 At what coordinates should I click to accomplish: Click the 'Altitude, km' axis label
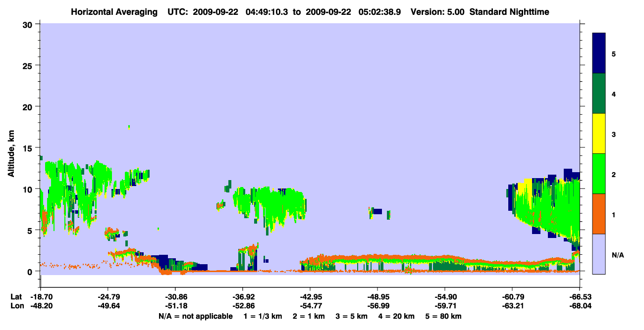(11, 154)
